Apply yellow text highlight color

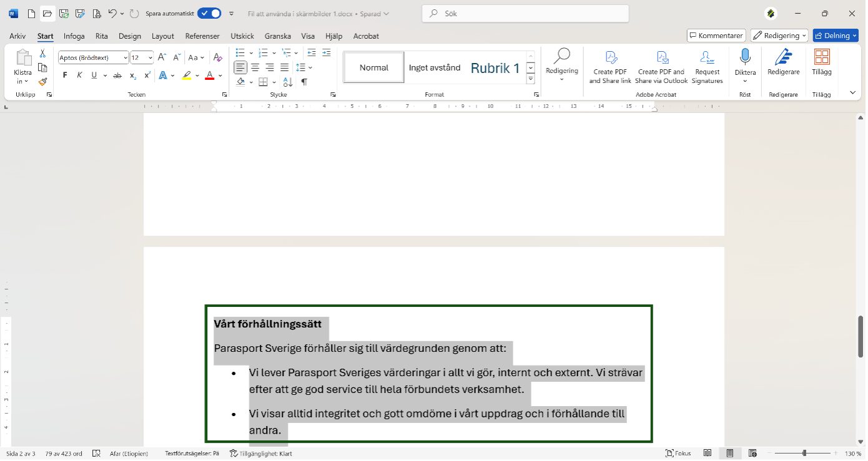coord(186,75)
